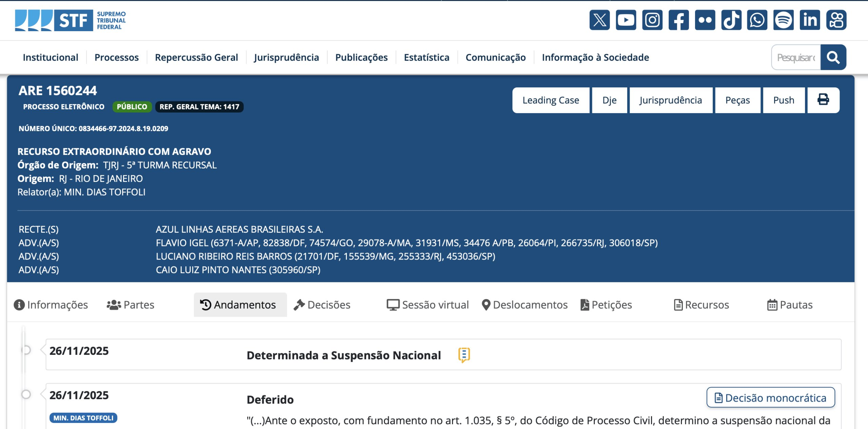The height and width of the screenshot is (429, 868).
Task: Open the yellow note icon beside Suspensão Nacional
Action: pyautogui.click(x=464, y=355)
